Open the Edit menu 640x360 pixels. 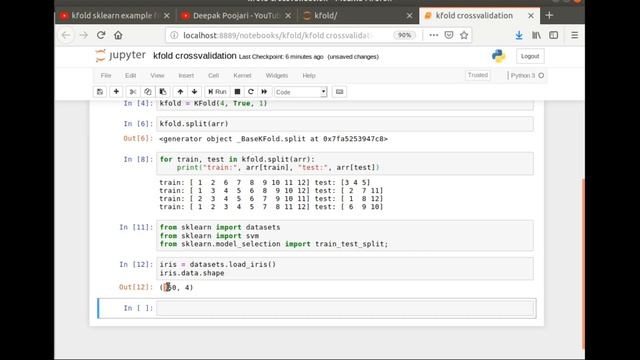(131, 76)
